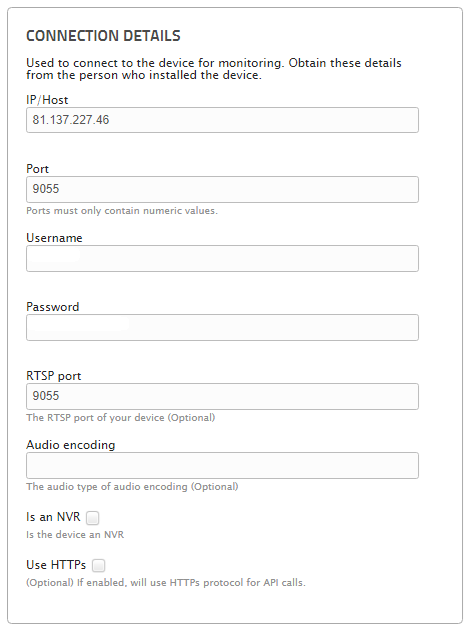Click the CONNECTION DETAILS heading
The width and height of the screenshot is (470, 631).
(x=103, y=36)
